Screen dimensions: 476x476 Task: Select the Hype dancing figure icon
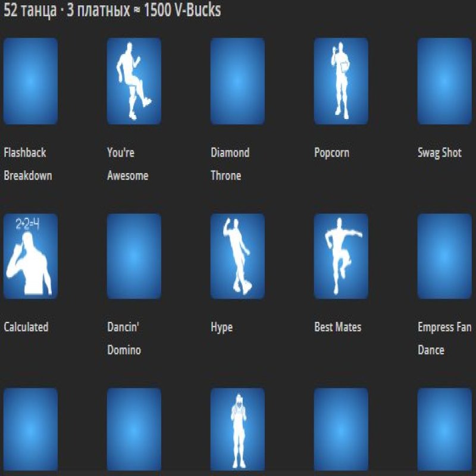coord(237,256)
